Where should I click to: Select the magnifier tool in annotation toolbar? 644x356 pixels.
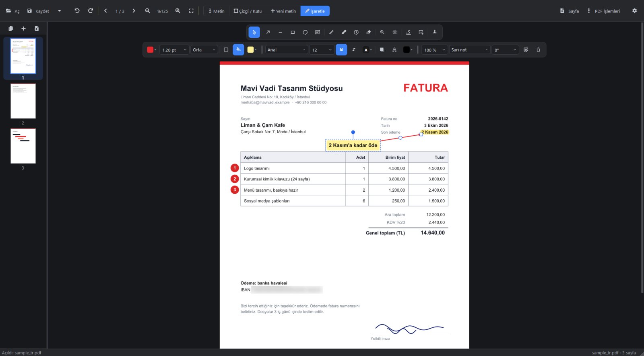pos(382,32)
